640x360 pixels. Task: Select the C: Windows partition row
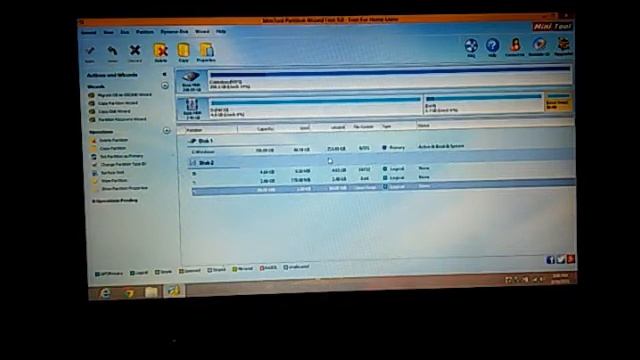click(382, 150)
